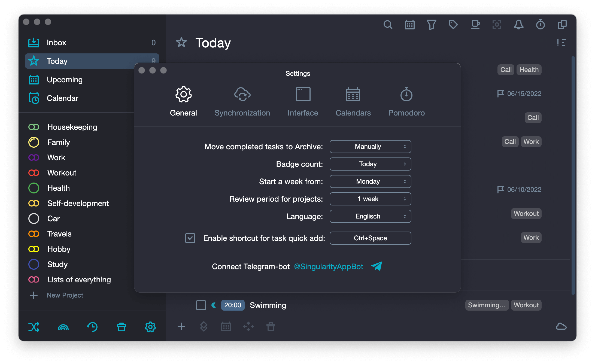Open the history clock icon
Viewport: 595px width, 364px height.
pyautogui.click(x=92, y=327)
